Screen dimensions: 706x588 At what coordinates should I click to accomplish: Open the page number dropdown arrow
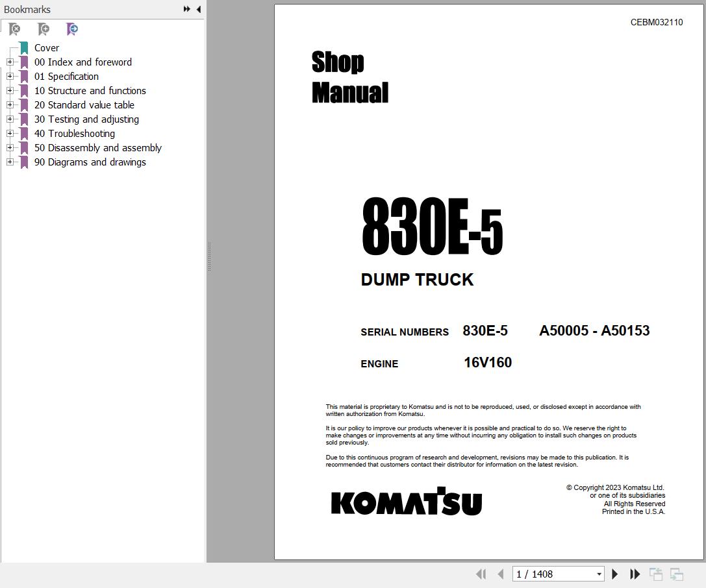(x=599, y=574)
